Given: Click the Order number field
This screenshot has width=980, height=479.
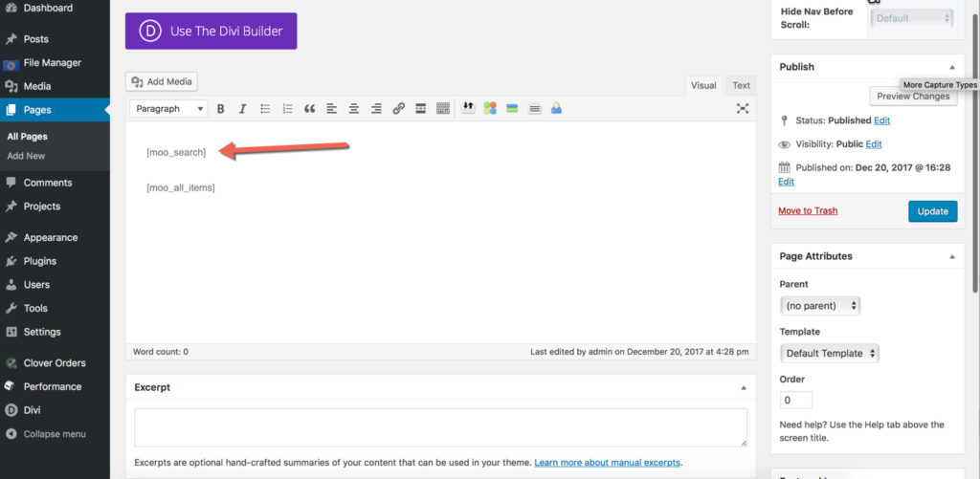Looking at the screenshot, I should 796,400.
